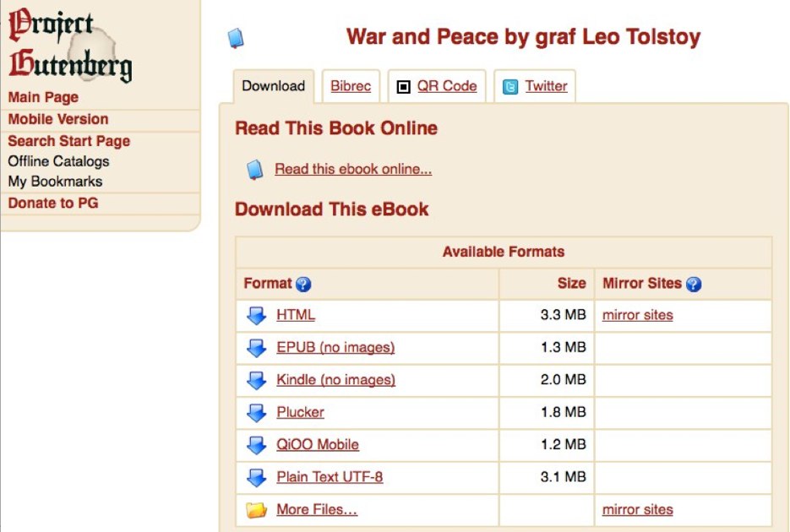Click the download arrow icon for Kindle
This screenshot has height=532, width=790.
pyautogui.click(x=257, y=381)
